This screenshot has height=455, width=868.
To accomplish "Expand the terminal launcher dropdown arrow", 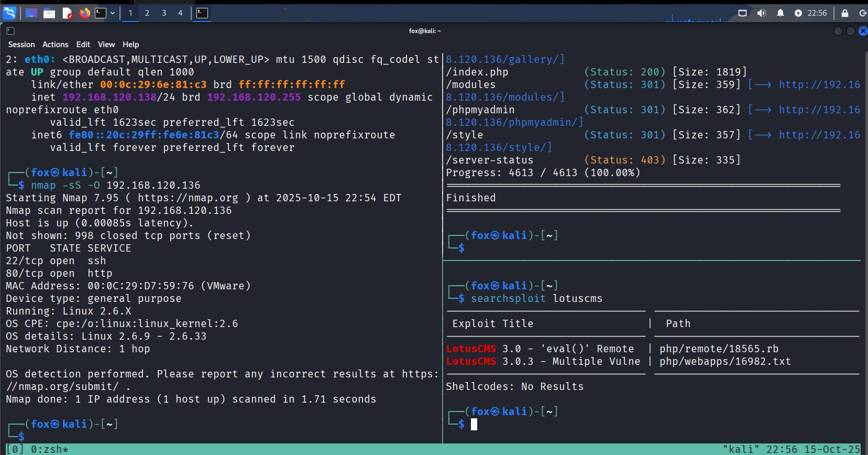I will coord(113,13).
